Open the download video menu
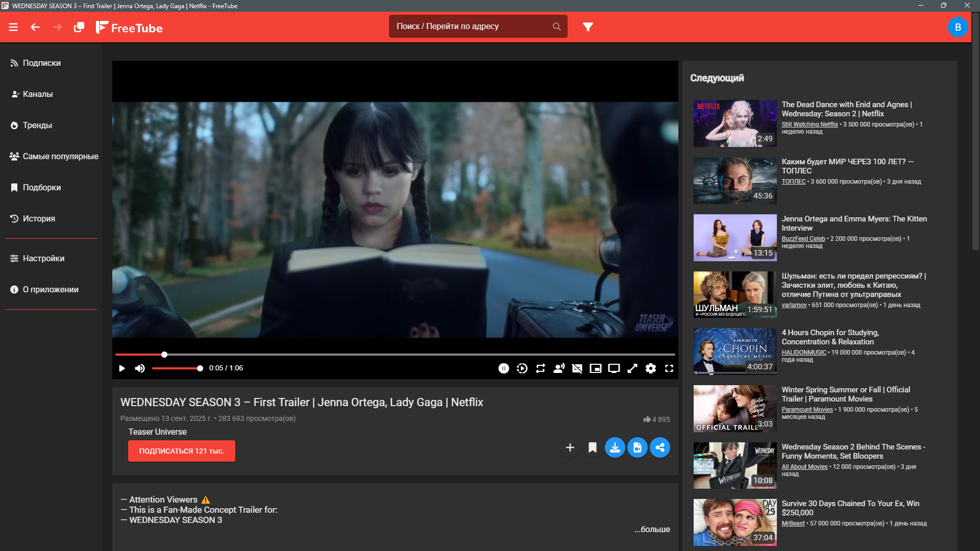980x551 pixels. [x=615, y=447]
